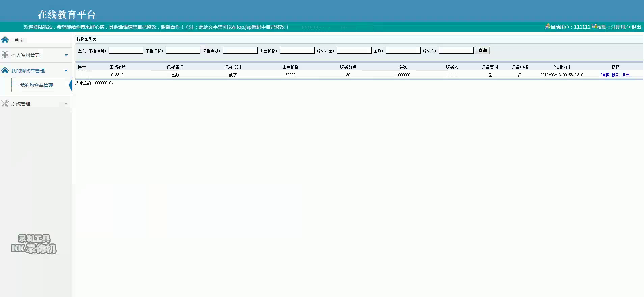This screenshot has width=644, height=297.
Task: Click the grid icon for 个人资料管理
Action: click(5, 55)
